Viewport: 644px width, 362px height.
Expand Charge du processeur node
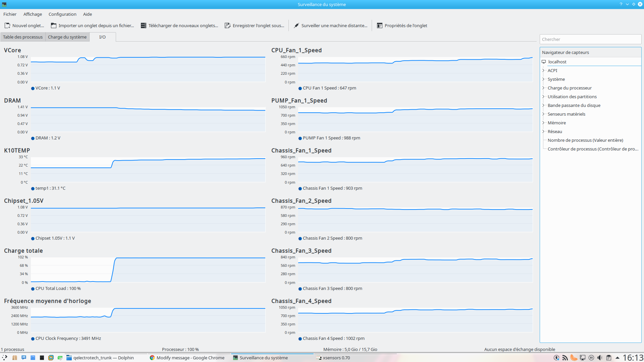tap(543, 88)
